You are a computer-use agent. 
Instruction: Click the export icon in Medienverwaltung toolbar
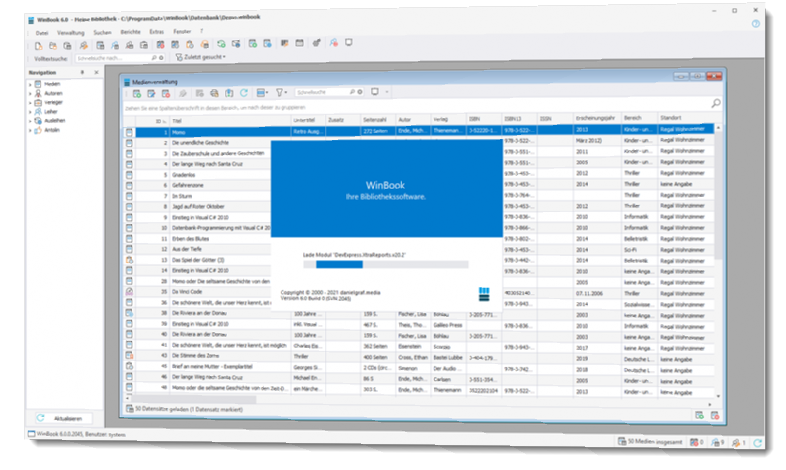tap(229, 93)
